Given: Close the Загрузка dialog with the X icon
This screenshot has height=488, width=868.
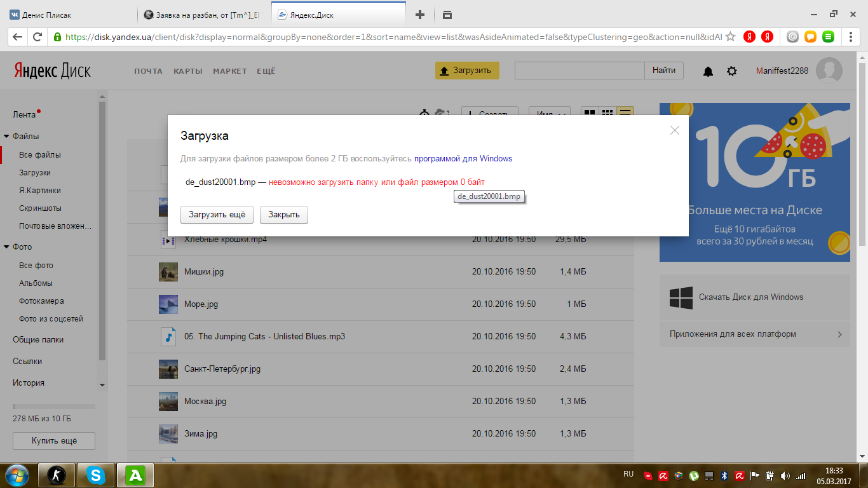Looking at the screenshot, I should pyautogui.click(x=675, y=130).
